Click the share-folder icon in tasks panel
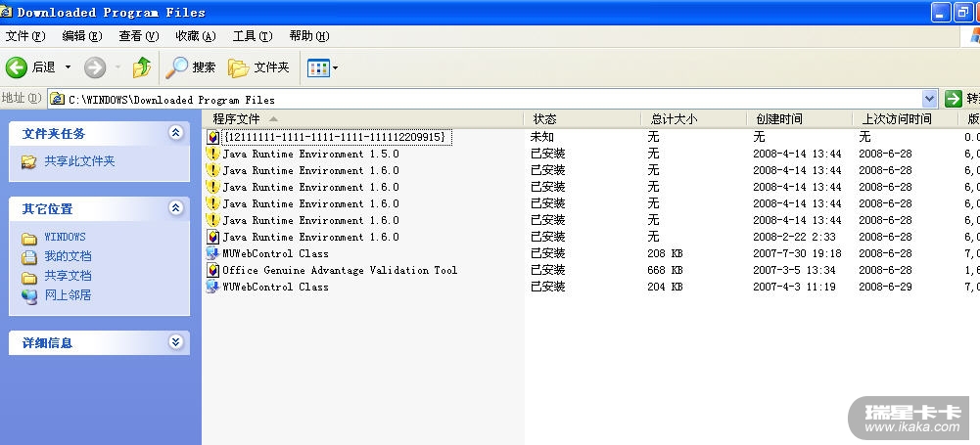 point(28,162)
